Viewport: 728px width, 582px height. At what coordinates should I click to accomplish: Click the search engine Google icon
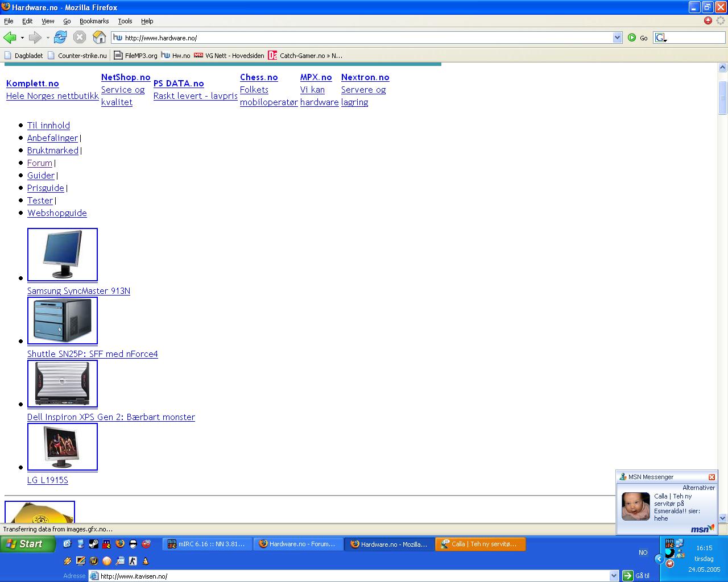tap(660, 38)
